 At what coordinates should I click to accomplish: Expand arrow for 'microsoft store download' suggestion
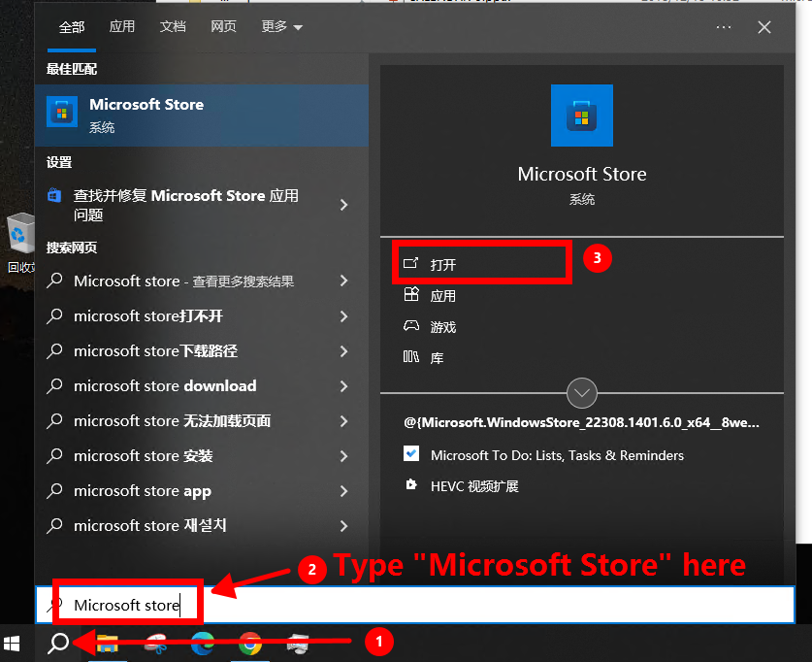coord(343,386)
